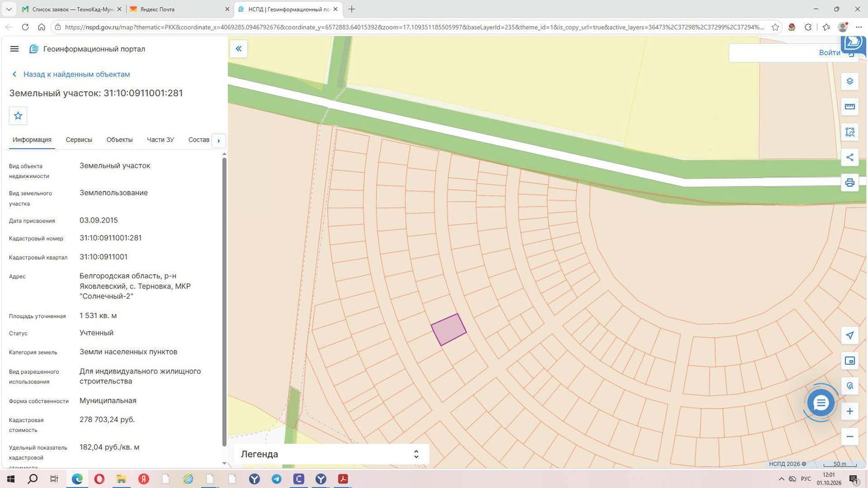
Task: Open the Части ЗУ tab
Action: pos(160,140)
